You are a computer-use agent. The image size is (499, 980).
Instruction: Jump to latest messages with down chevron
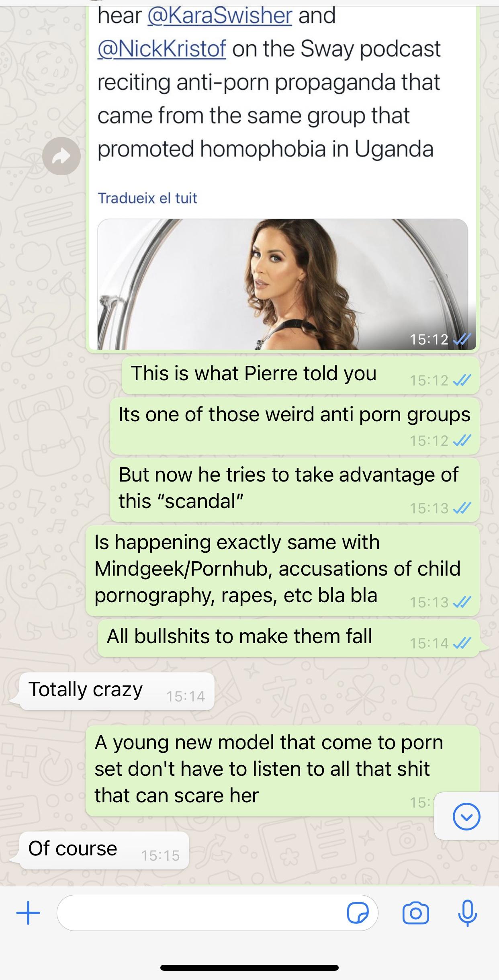coord(466,816)
